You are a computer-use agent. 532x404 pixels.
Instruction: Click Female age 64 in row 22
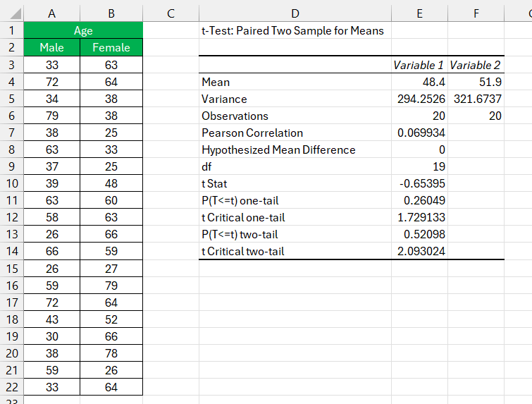click(x=111, y=387)
